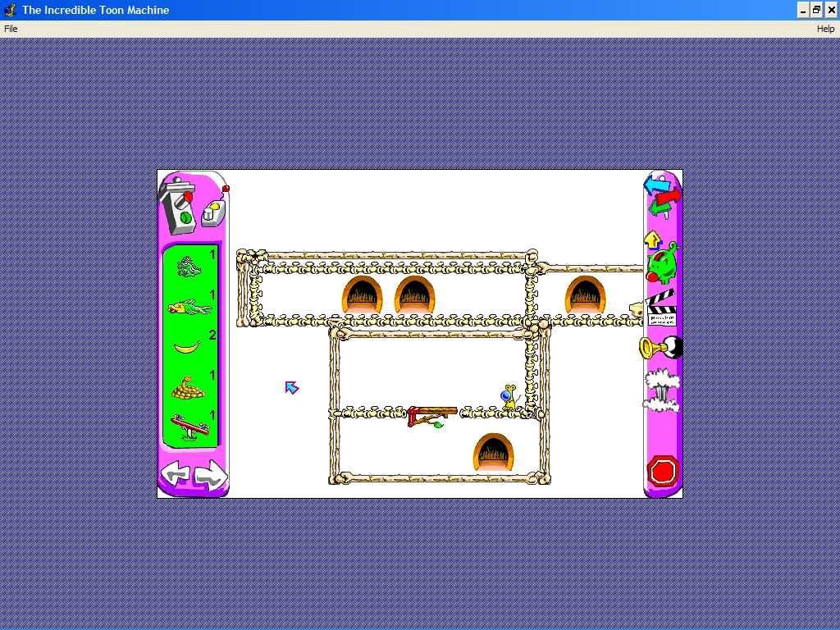
Task: Restore down the application window
Action: click(x=817, y=10)
